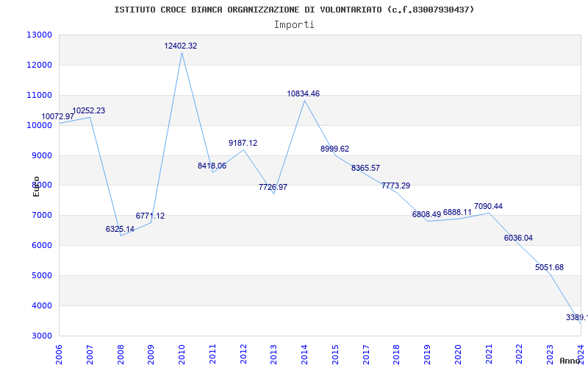This screenshot has width=588, height=368.
Task: Select data label 7090.44
Action: 488,206
